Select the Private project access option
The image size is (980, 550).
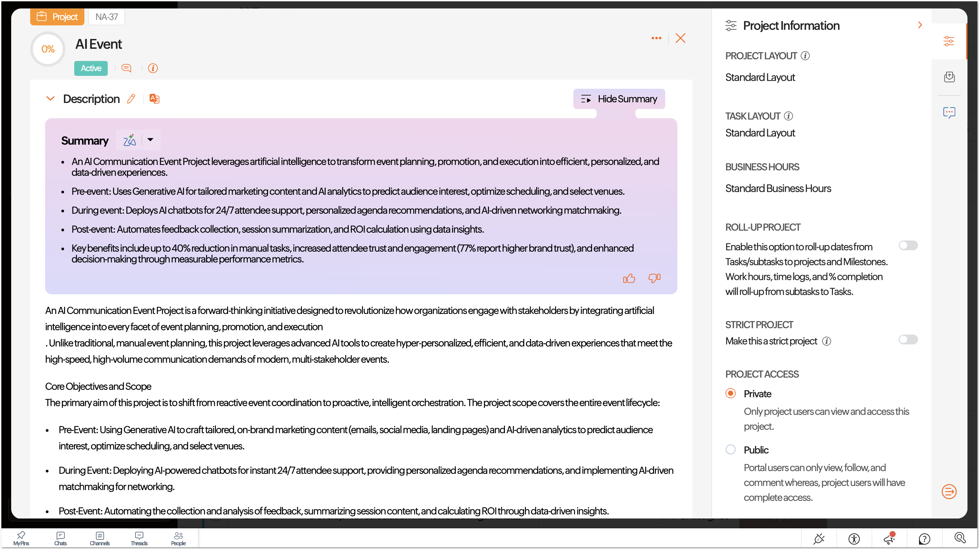coord(731,394)
